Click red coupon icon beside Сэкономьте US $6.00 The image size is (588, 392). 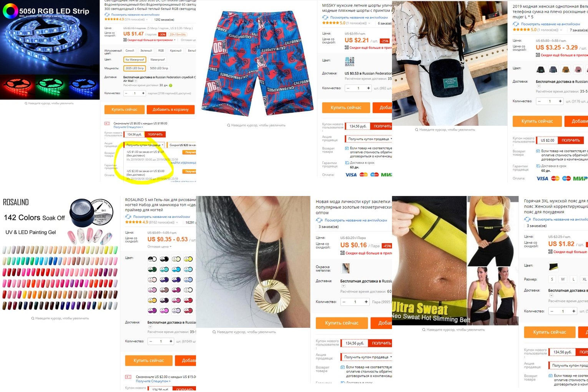(x=107, y=123)
